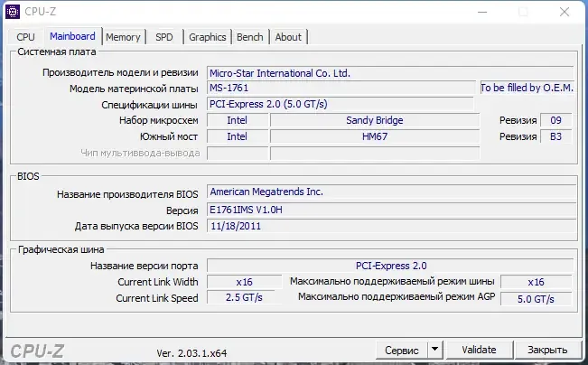Open the Memory tab

tap(123, 37)
